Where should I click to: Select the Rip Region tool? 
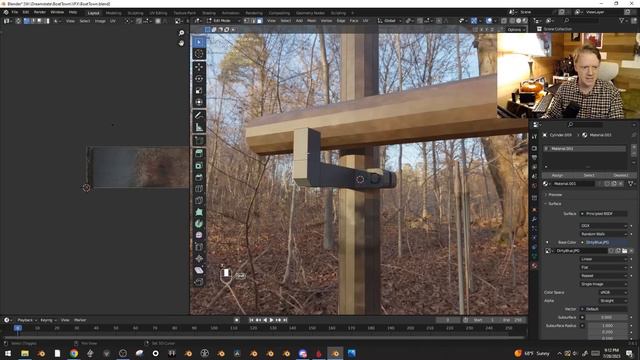[x=199, y=282]
